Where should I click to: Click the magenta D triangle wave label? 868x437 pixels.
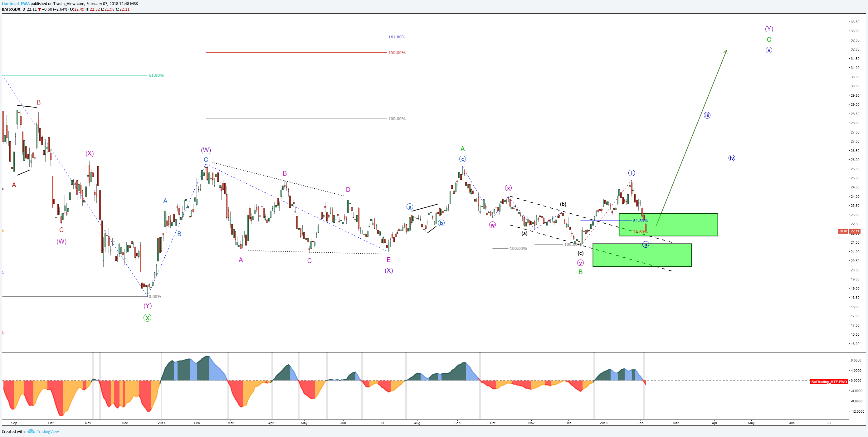pos(348,190)
